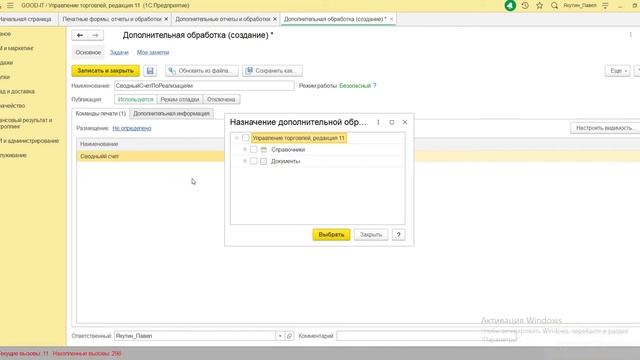Screen dimensions: 640x360
Task: Click the Выбрать button
Action: click(331, 235)
